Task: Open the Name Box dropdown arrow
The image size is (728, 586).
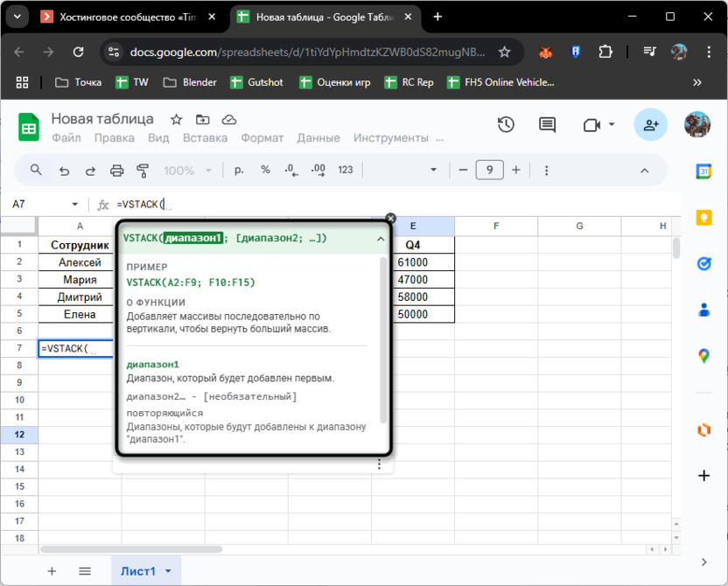Action: click(74, 205)
